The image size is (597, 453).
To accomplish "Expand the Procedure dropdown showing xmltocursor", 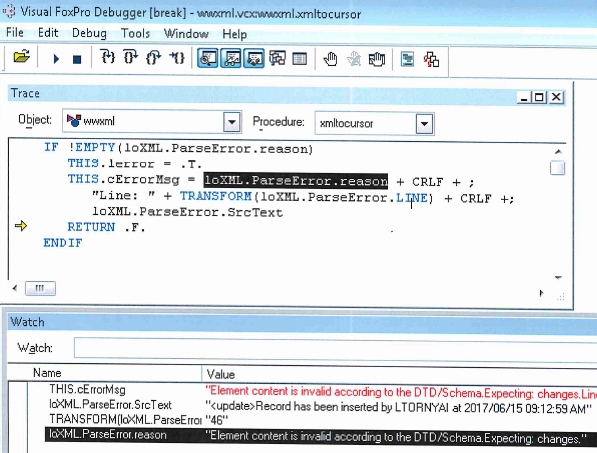I will [x=424, y=124].
